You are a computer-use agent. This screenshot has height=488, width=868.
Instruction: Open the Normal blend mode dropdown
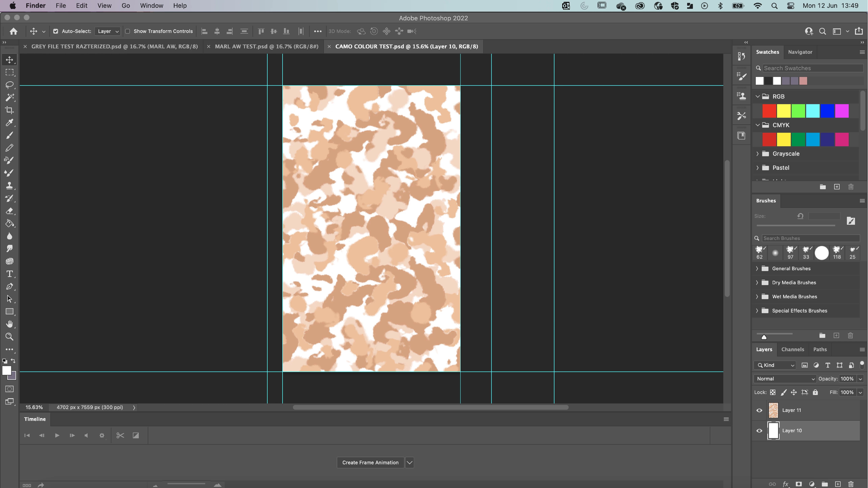pos(785,379)
